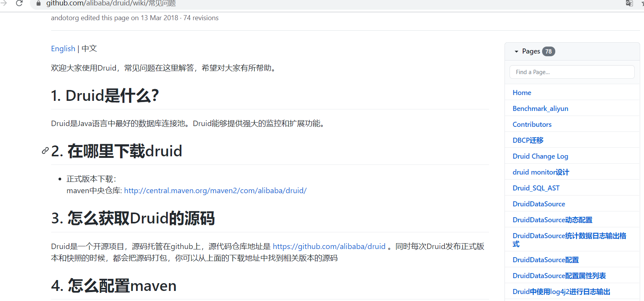The image size is (644, 301).
Task: Click the browser reload icon
Action: tap(19, 3)
